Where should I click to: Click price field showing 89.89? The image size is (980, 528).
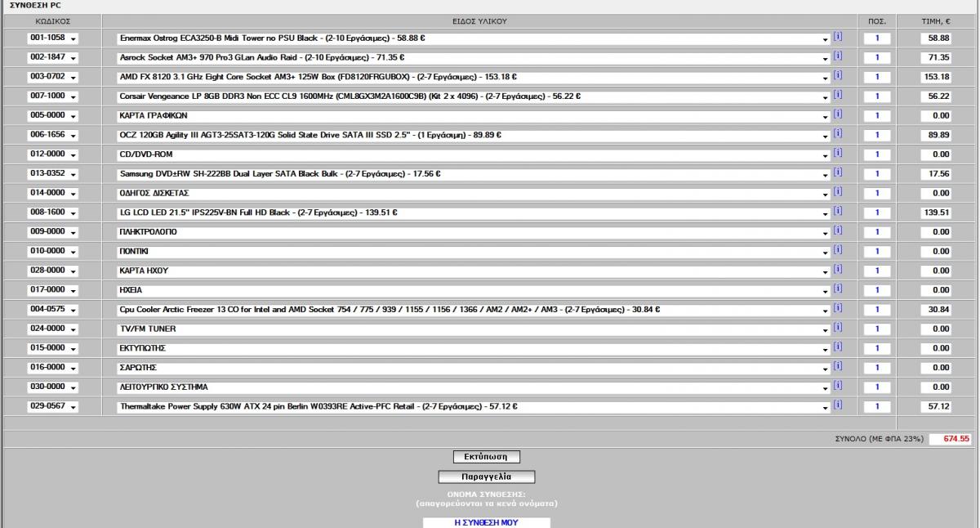pos(935,135)
